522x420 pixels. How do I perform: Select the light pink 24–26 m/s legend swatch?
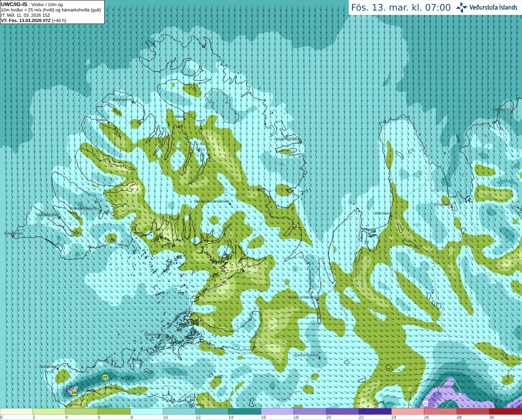[408, 411]
